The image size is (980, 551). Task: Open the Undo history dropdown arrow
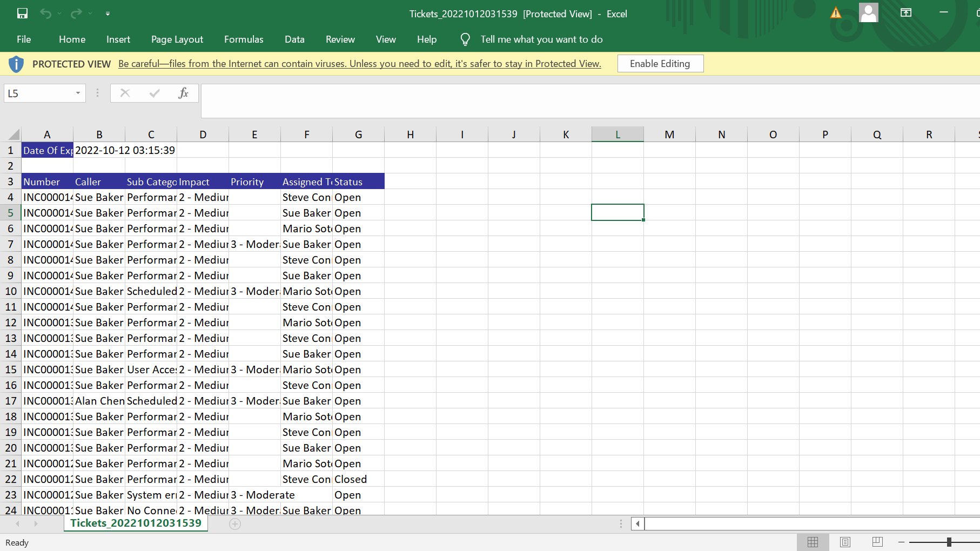(x=59, y=14)
